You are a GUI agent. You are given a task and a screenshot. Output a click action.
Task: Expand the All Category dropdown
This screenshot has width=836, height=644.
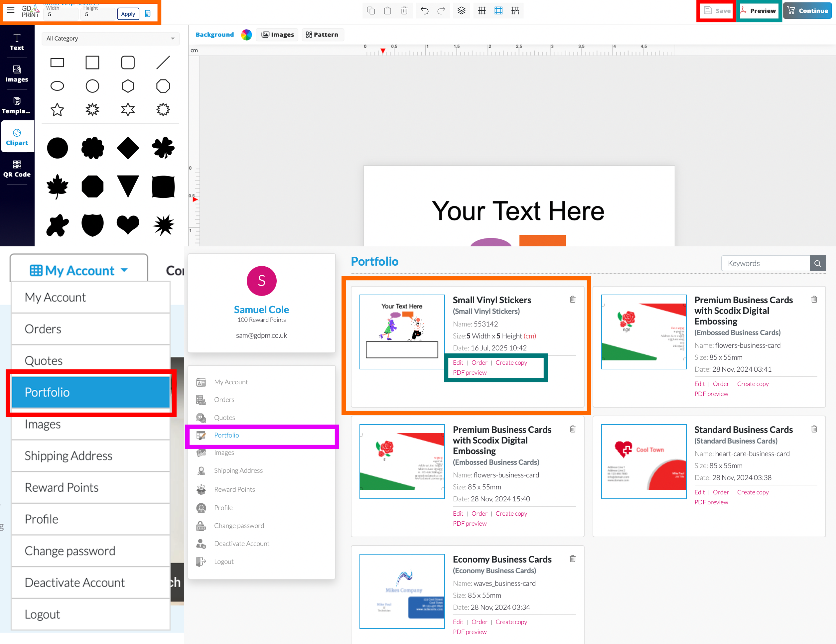click(x=110, y=38)
